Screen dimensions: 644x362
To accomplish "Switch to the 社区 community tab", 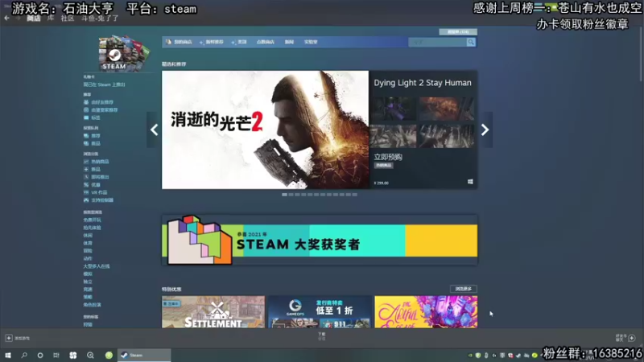I will (68, 18).
